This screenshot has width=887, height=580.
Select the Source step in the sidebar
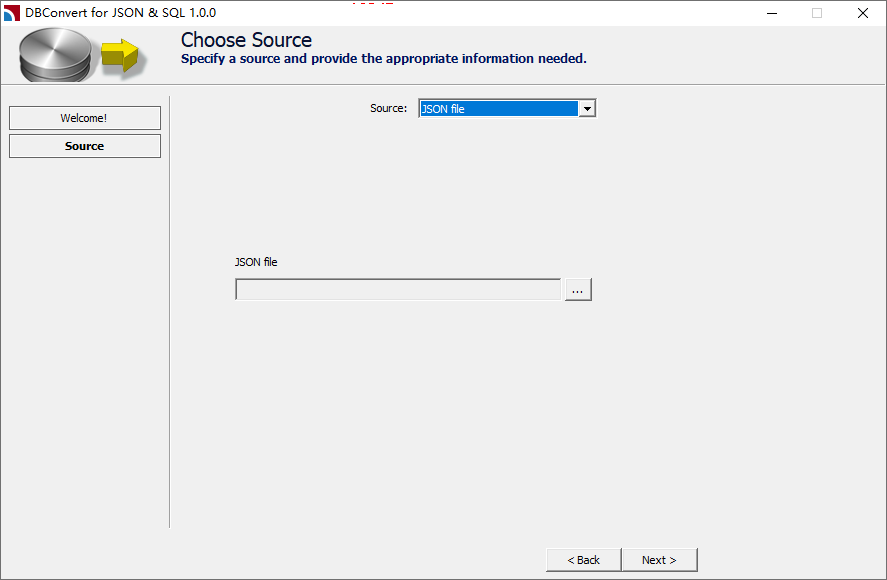pos(84,146)
